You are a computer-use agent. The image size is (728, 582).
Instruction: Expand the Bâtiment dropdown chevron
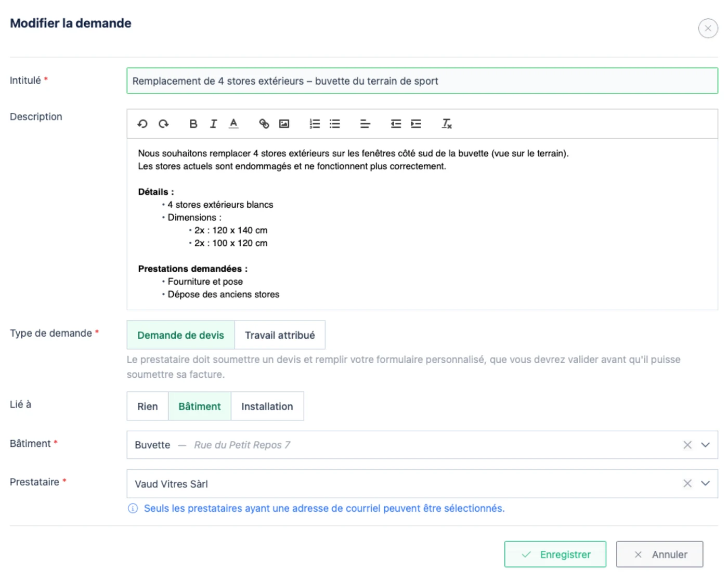(706, 445)
